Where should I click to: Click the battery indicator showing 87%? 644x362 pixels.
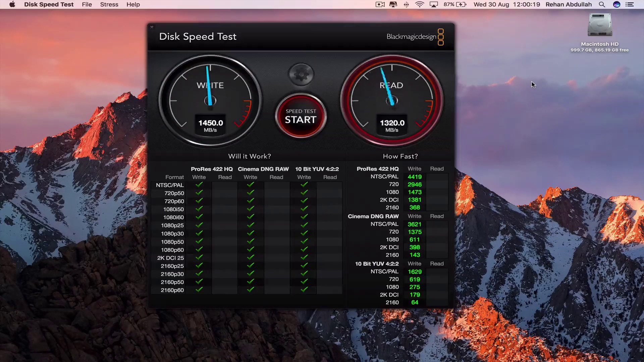pyautogui.click(x=455, y=4)
